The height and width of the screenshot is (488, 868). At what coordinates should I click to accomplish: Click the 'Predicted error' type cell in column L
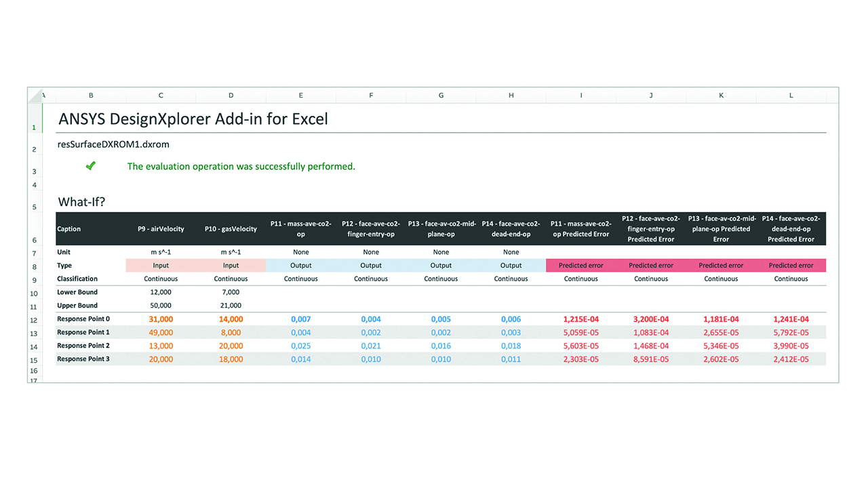pos(791,266)
